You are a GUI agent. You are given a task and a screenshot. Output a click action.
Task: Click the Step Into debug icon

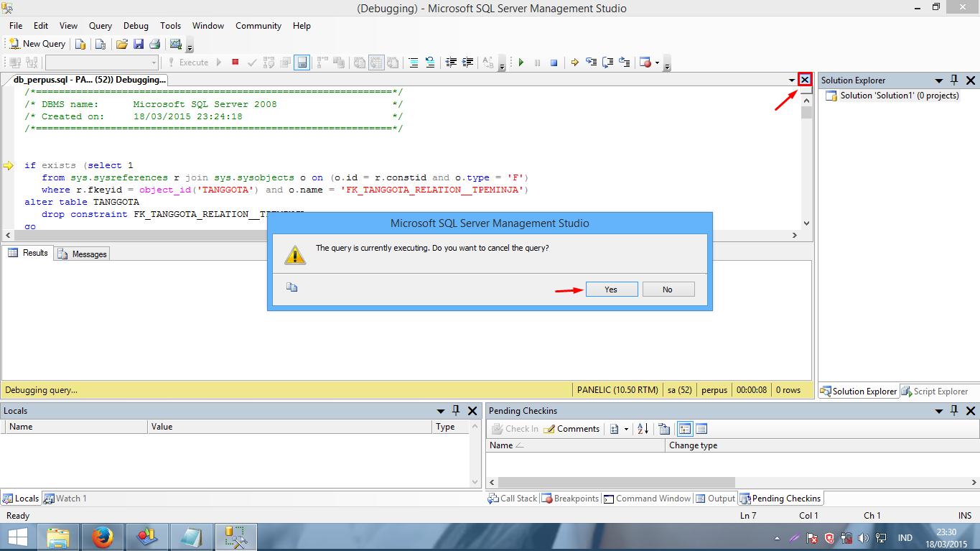[591, 62]
